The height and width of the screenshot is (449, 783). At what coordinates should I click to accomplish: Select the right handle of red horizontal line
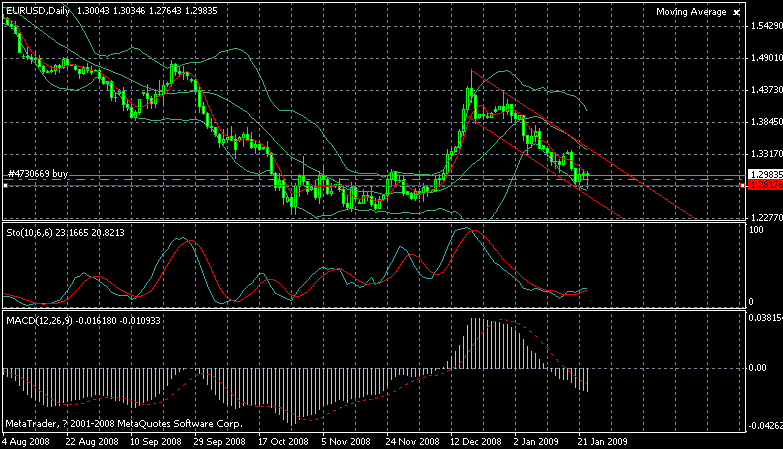pos(743,185)
